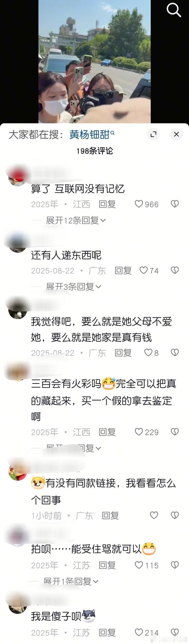189x644 pixels.
Task: Like the 有没有同款链接 comment
Action: point(154,515)
